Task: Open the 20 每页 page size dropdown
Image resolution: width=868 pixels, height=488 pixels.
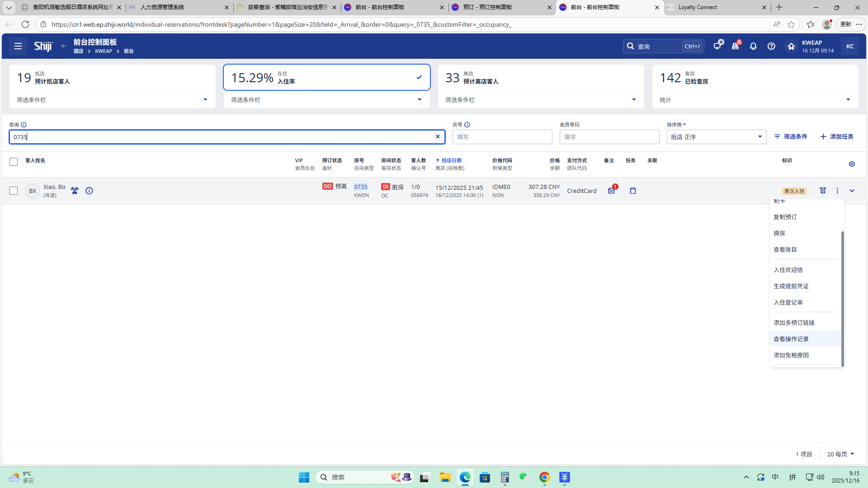Action: (x=840, y=454)
